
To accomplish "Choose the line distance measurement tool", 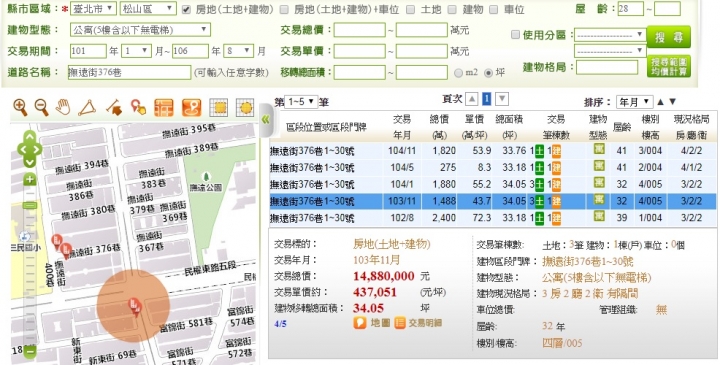I will [114, 108].
